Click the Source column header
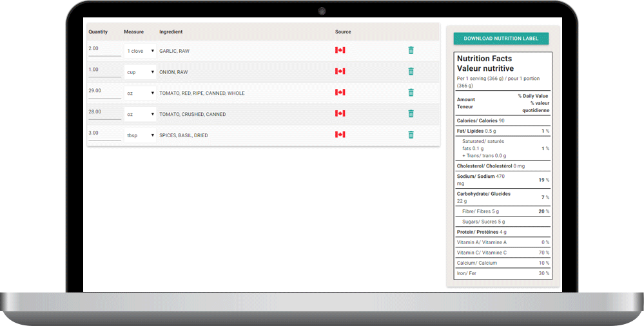 (343, 32)
